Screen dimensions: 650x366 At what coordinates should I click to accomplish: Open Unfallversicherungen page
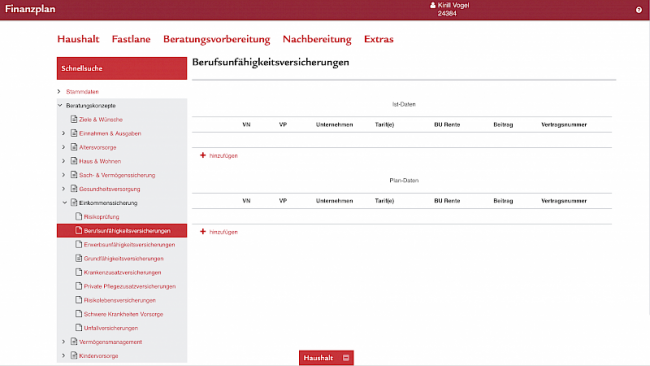click(x=111, y=328)
